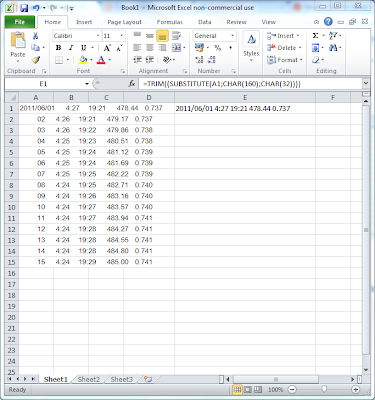
Task: Toggle Italic formatting
Action: click(71, 48)
